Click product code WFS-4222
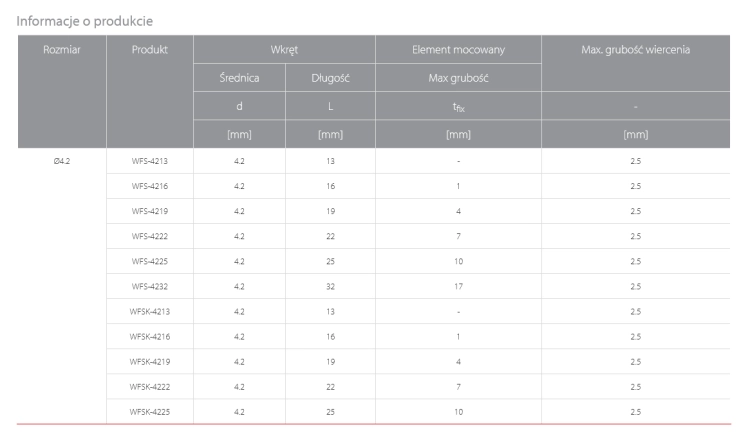Viewport: 750px width, 434px height. pyautogui.click(x=150, y=236)
